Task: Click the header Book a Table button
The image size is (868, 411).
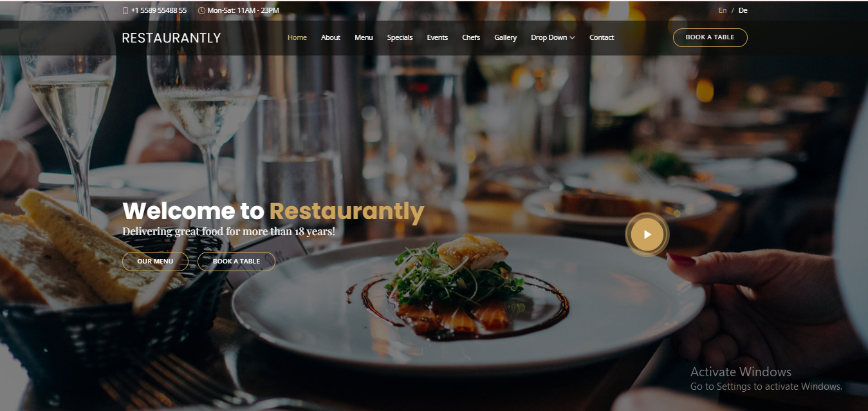Action: coord(710,37)
